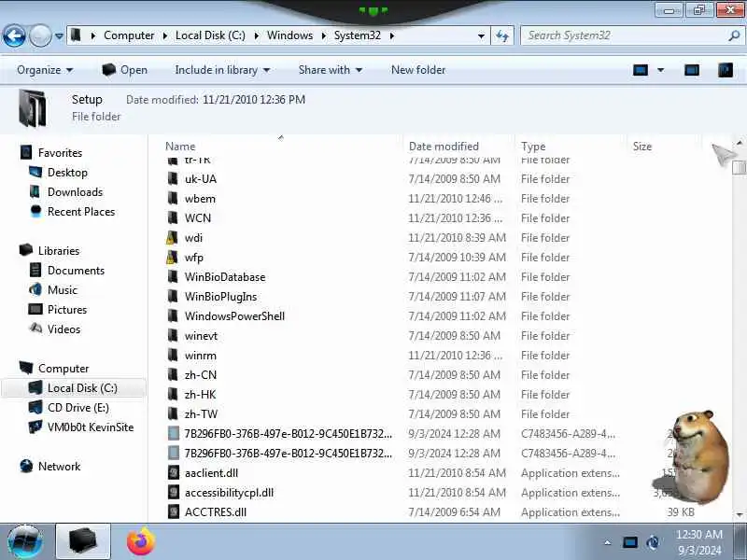Click the Music library icon
This screenshot has width=747, height=560.
pos(35,290)
